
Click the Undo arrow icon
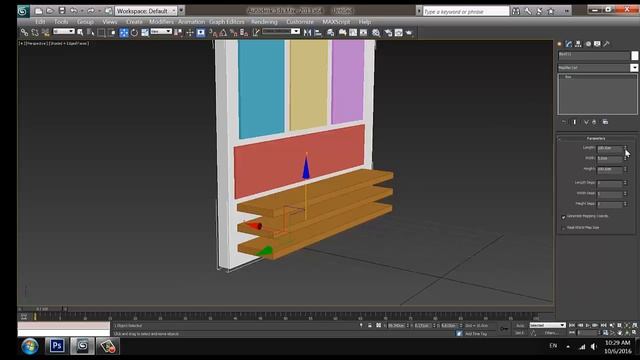pyautogui.click(x=74, y=11)
